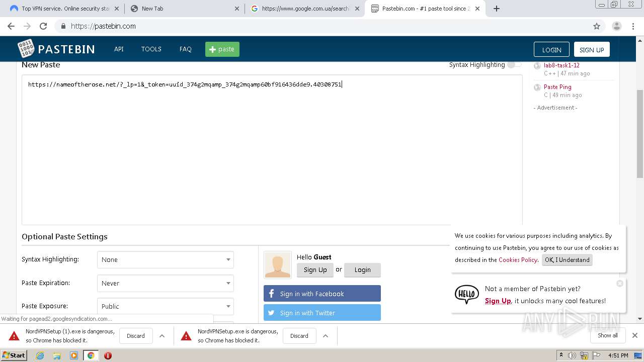This screenshot has height=362, width=644.
Task: Close the Top VPN service tab
Action: (117, 9)
